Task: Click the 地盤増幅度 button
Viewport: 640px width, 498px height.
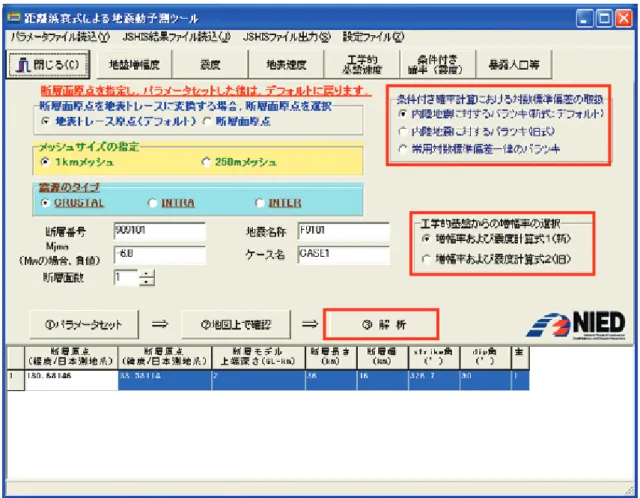Action: point(134,64)
